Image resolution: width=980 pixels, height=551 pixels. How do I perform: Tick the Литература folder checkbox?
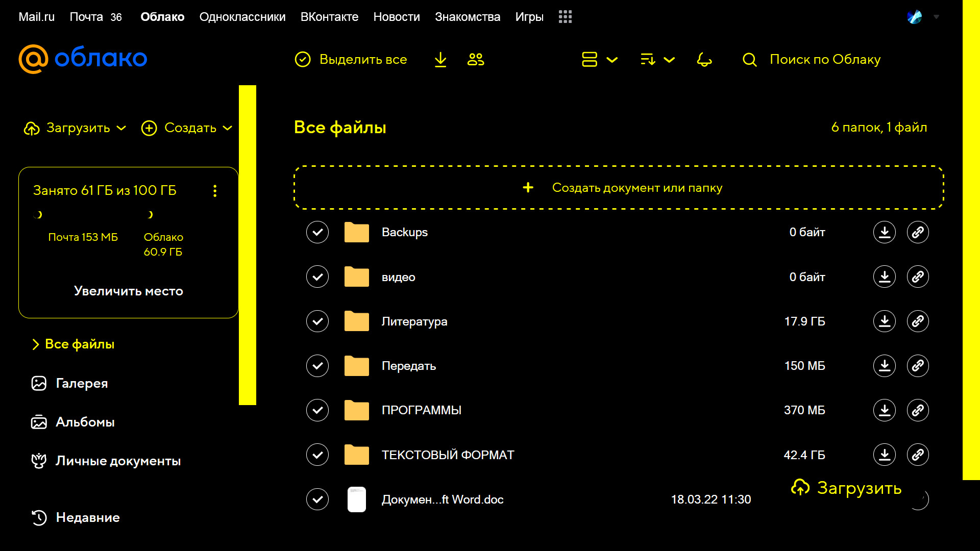[x=317, y=321]
